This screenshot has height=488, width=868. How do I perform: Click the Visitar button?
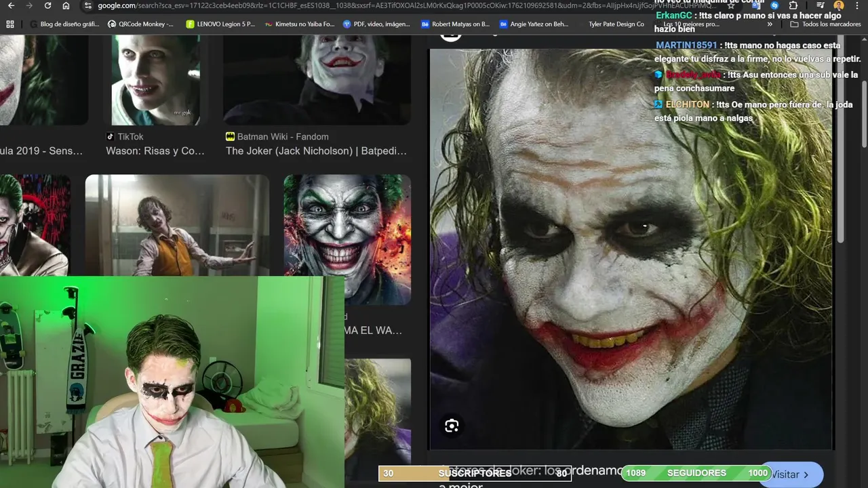[791, 474]
